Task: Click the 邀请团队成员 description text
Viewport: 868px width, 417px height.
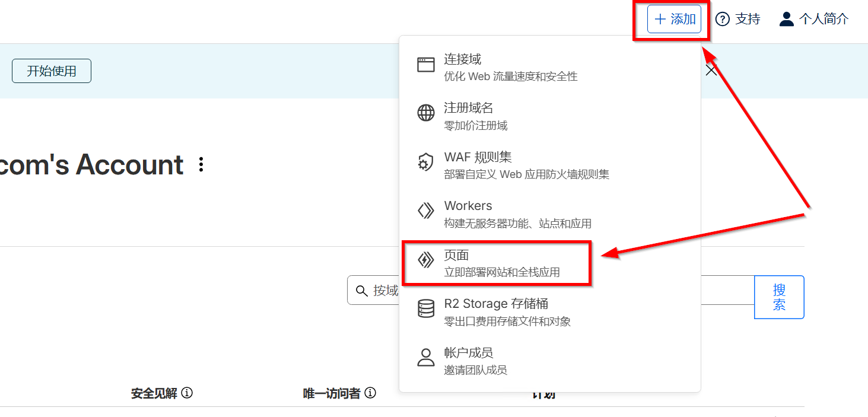Action: coord(476,370)
